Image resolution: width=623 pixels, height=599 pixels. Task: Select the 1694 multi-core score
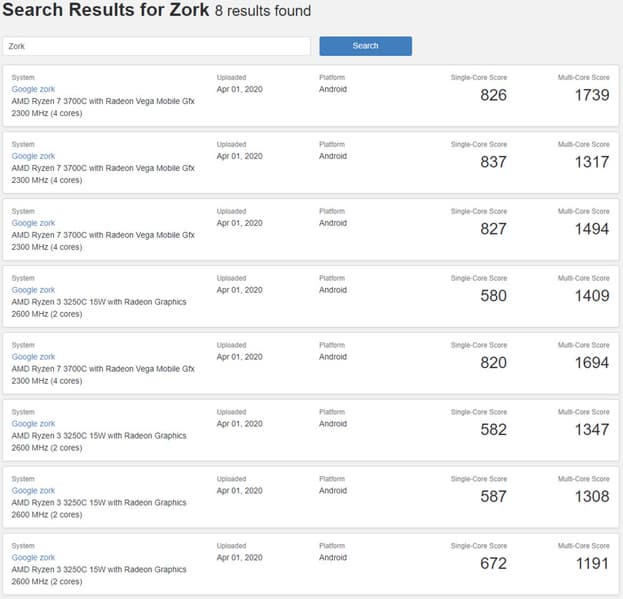[x=591, y=363]
